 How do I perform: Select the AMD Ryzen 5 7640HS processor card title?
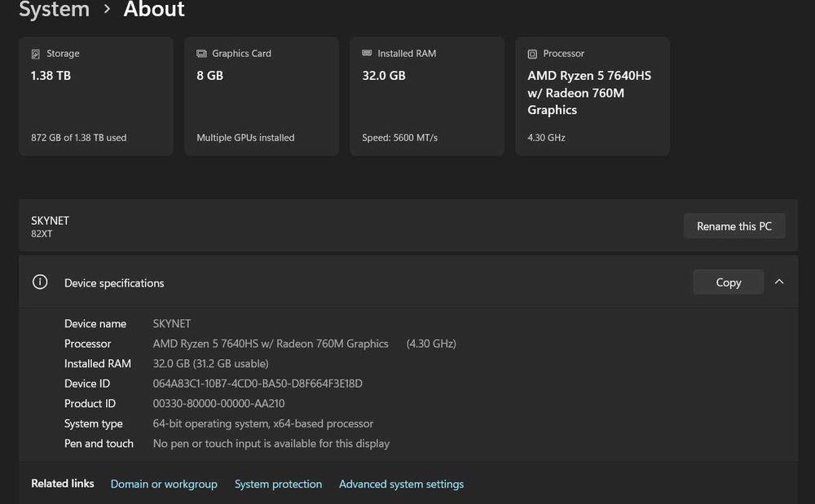[x=589, y=93]
